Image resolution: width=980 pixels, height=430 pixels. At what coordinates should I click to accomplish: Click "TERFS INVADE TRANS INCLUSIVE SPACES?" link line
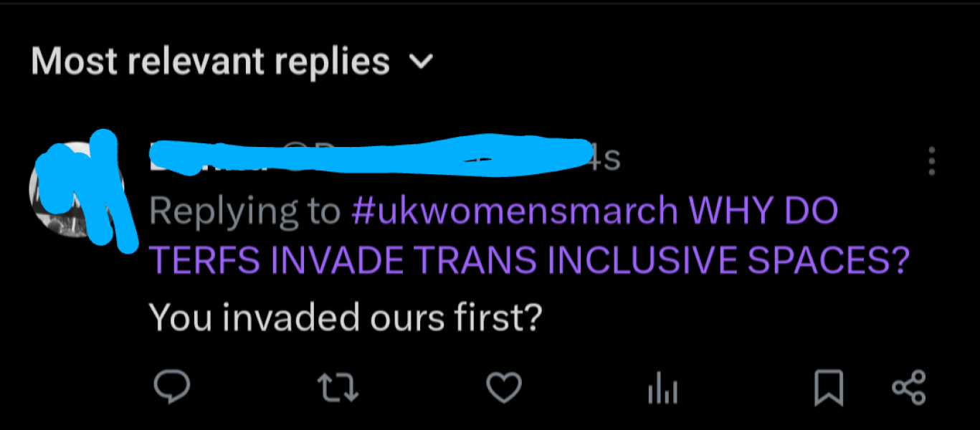(x=528, y=262)
